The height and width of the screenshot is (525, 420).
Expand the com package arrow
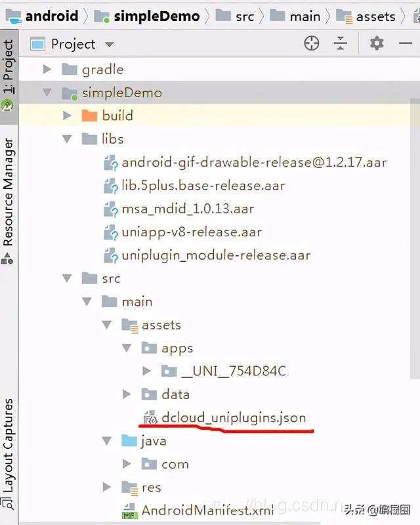pos(127,464)
